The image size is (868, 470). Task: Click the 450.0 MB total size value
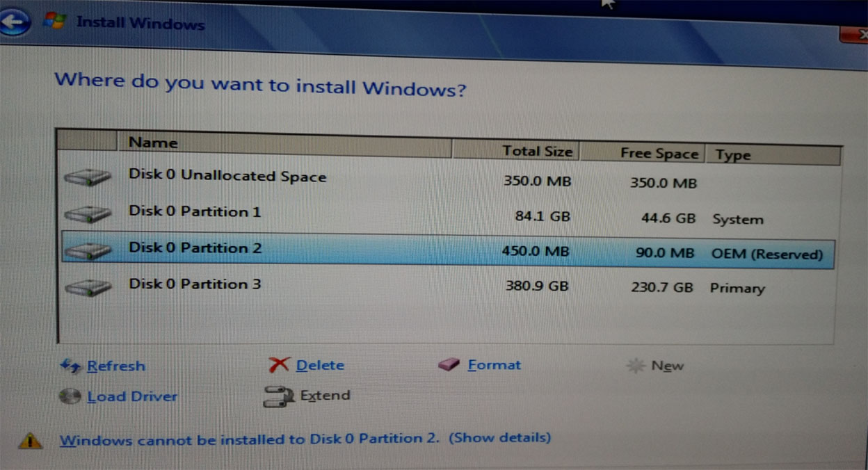tap(536, 251)
